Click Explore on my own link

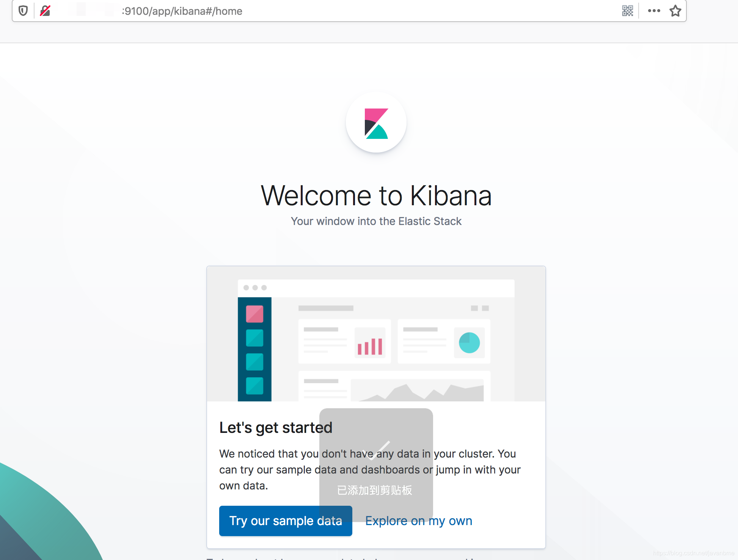[x=419, y=521]
